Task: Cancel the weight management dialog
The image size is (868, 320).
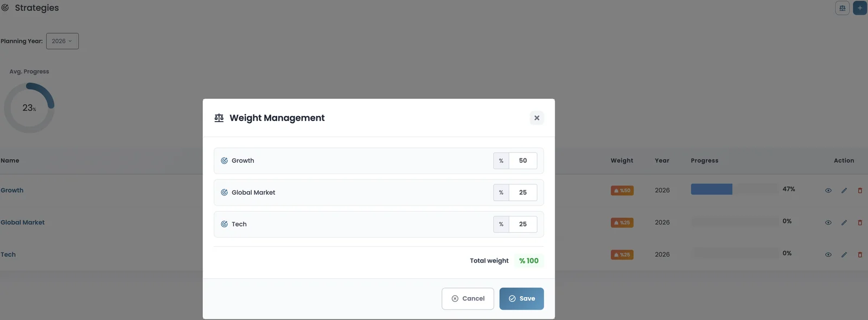Action: [468, 298]
